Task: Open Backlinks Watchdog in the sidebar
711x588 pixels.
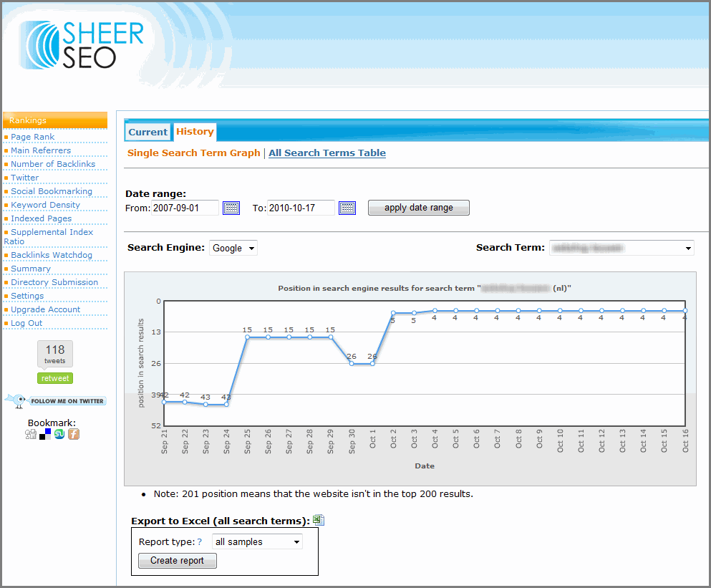Action: (x=52, y=255)
